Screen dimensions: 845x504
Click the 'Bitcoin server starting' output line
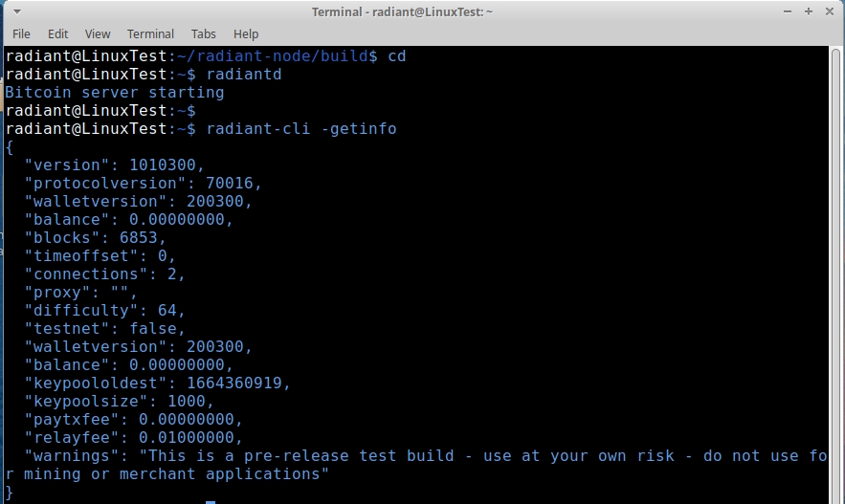point(114,93)
